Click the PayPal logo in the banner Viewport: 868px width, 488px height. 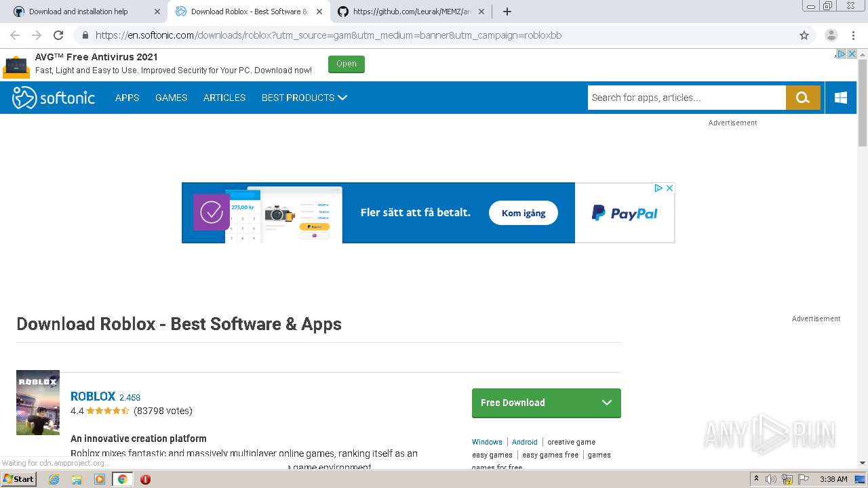tap(625, 213)
